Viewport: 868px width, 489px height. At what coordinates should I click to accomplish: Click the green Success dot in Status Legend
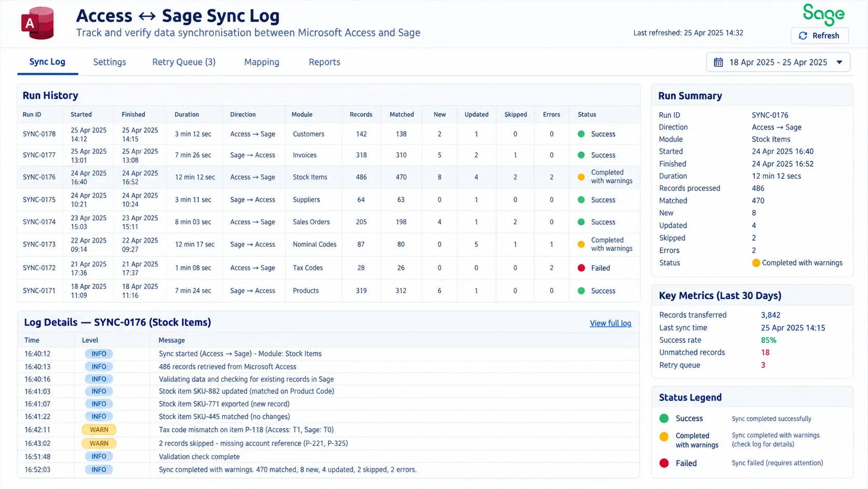664,418
